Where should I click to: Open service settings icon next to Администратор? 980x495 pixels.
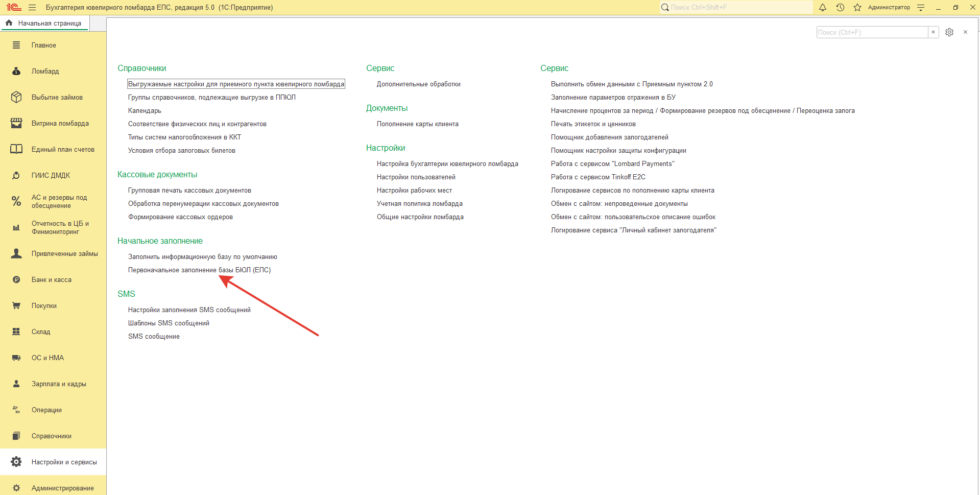coord(921,8)
